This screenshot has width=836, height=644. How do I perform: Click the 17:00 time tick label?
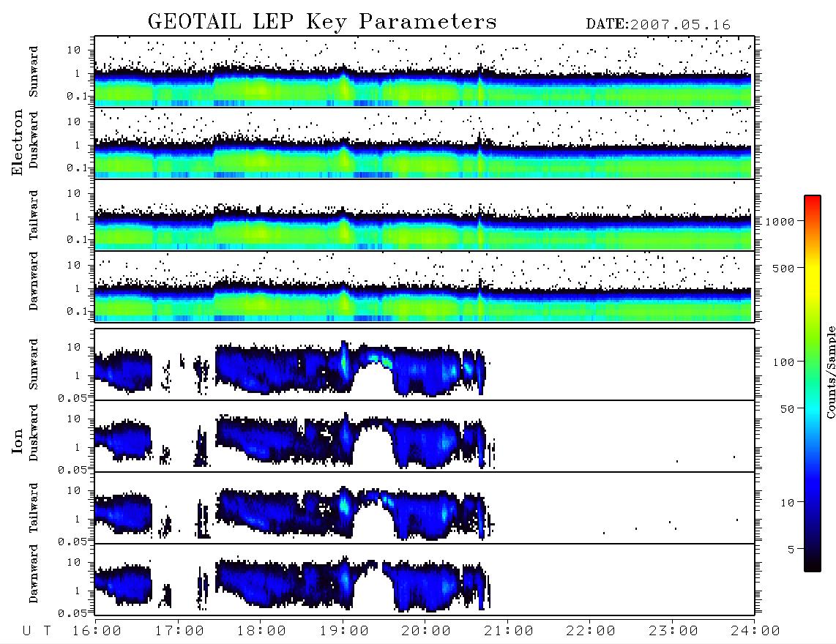click(x=179, y=632)
